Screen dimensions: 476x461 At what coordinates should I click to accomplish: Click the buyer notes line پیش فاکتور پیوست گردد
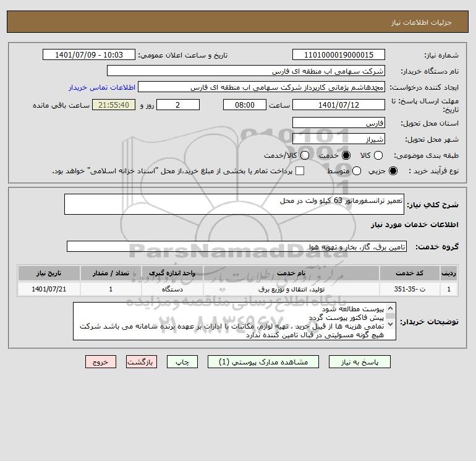tap(346, 317)
